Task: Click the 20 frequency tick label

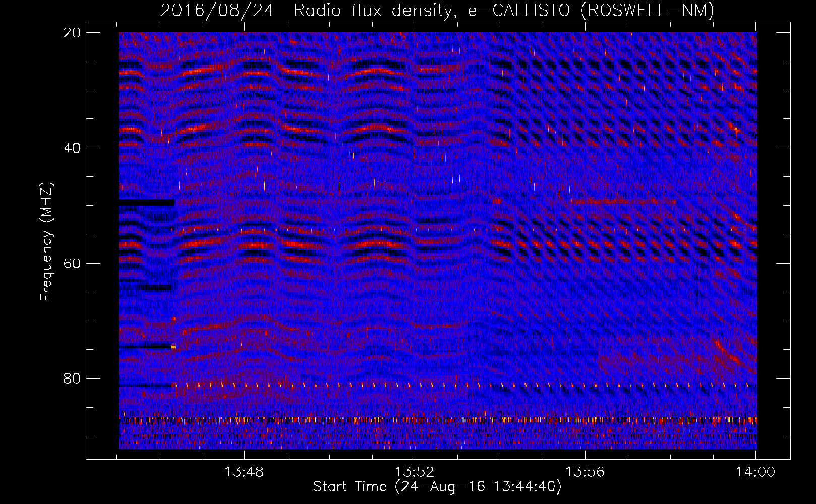Action: pyautogui.click(x=72, y=33)
